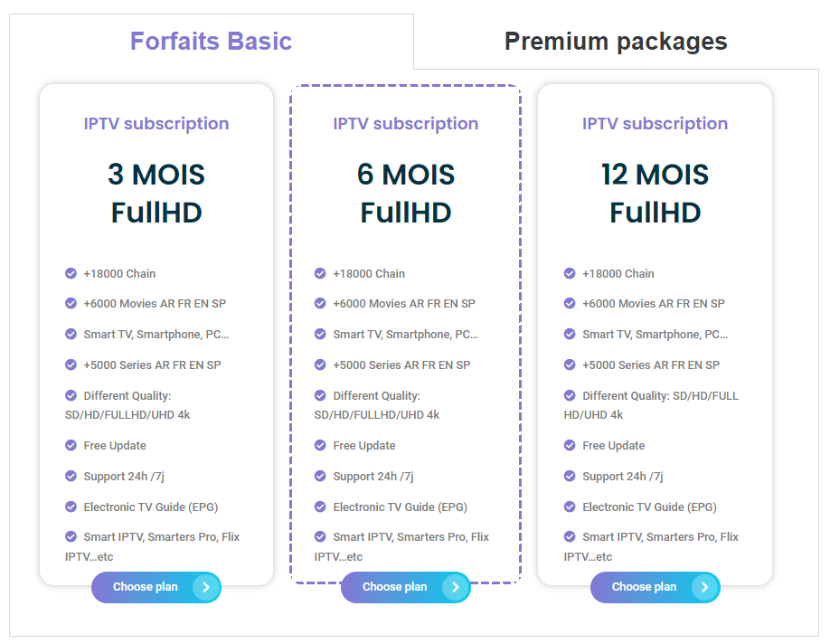Open the Premium packages tab

pyautogui.click(x=616, y=42)
